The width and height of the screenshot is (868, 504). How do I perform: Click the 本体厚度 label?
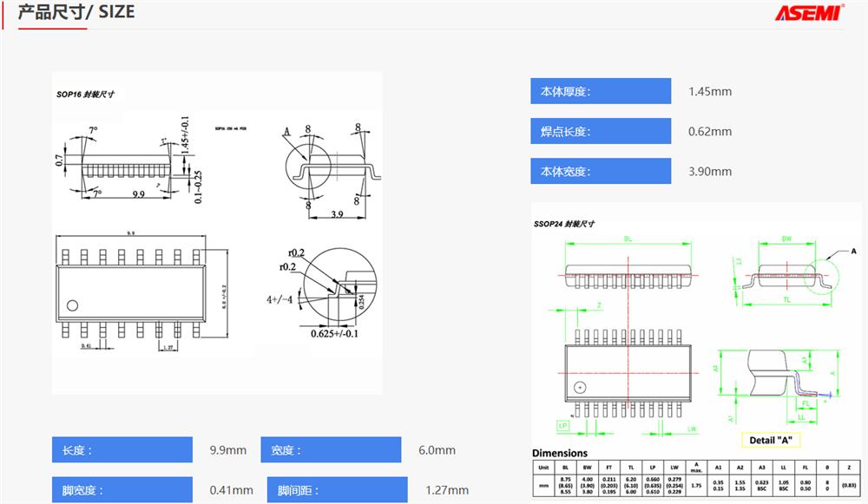(x=601, y=91)
